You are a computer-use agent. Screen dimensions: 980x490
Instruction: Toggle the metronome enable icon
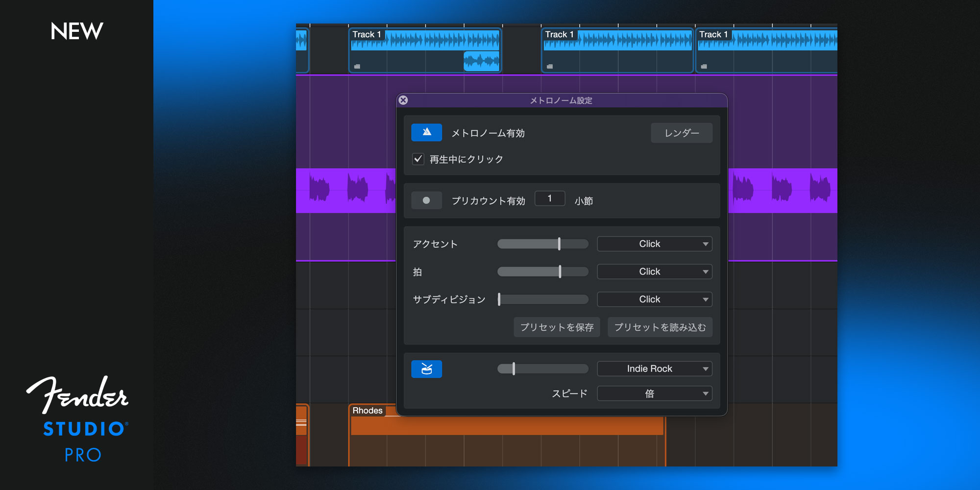[x=426, y=132]
